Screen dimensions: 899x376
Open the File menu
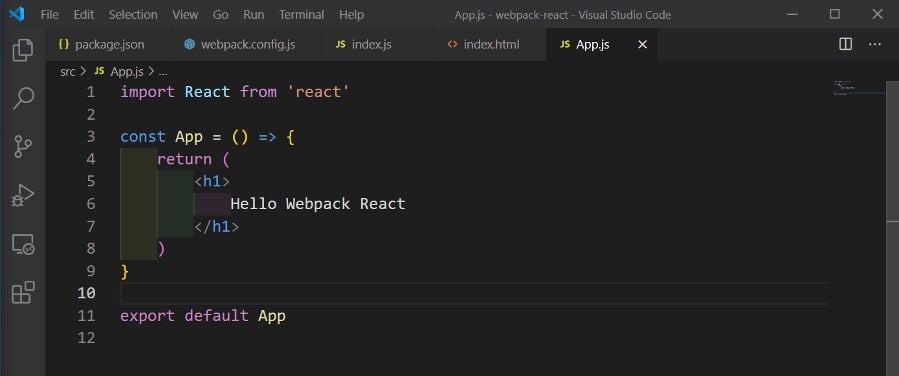(49, 14)
